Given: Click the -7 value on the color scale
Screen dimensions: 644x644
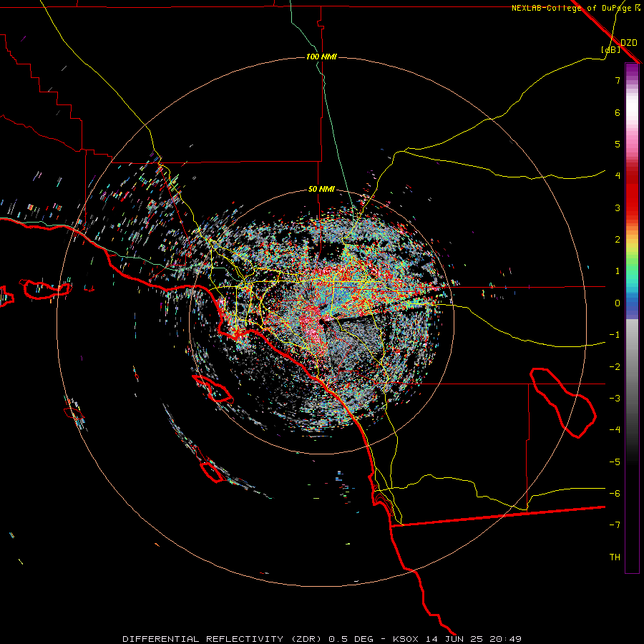Looking at the screenshot, I should tap(615, 525).
